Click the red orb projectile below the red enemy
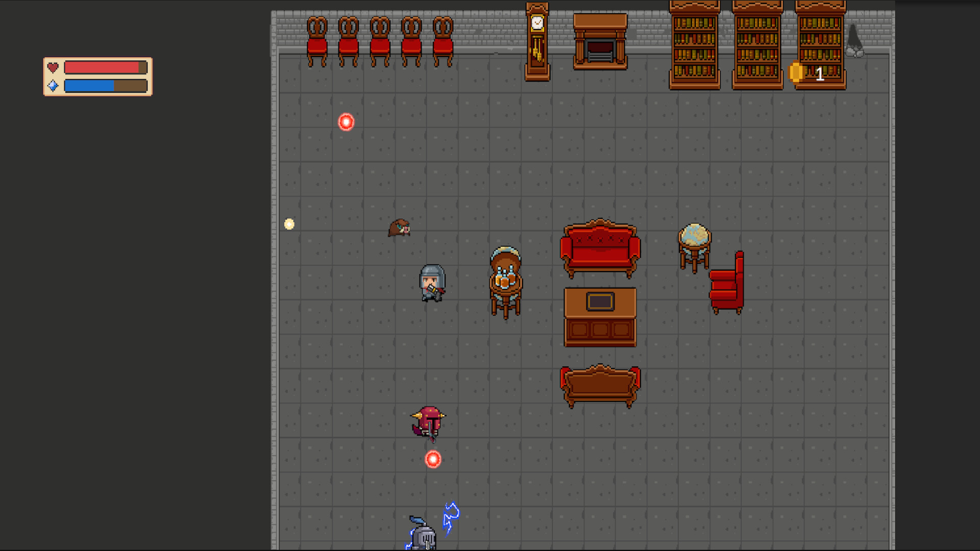 coord(433,459)
